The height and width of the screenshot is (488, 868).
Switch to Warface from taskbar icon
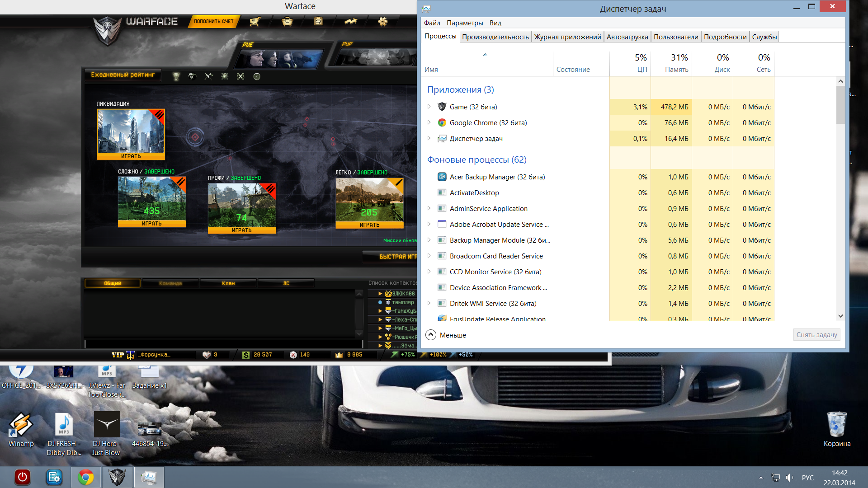[117, 477]
